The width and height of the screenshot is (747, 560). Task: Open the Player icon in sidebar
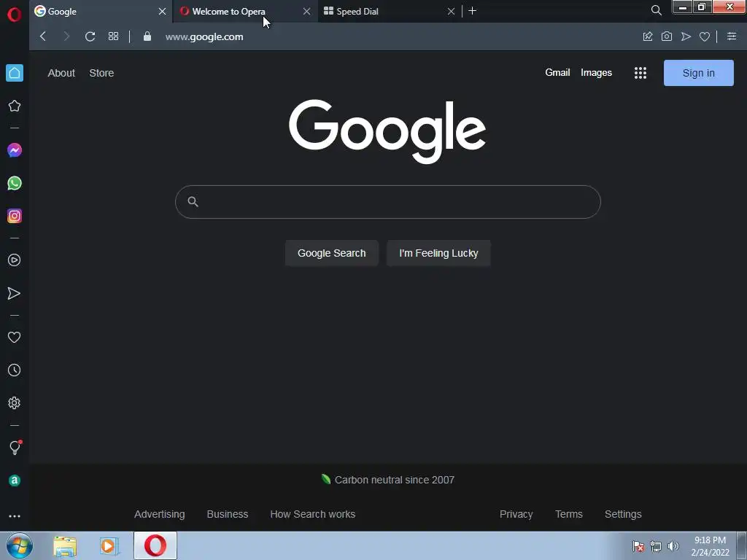tap(15, 260)
